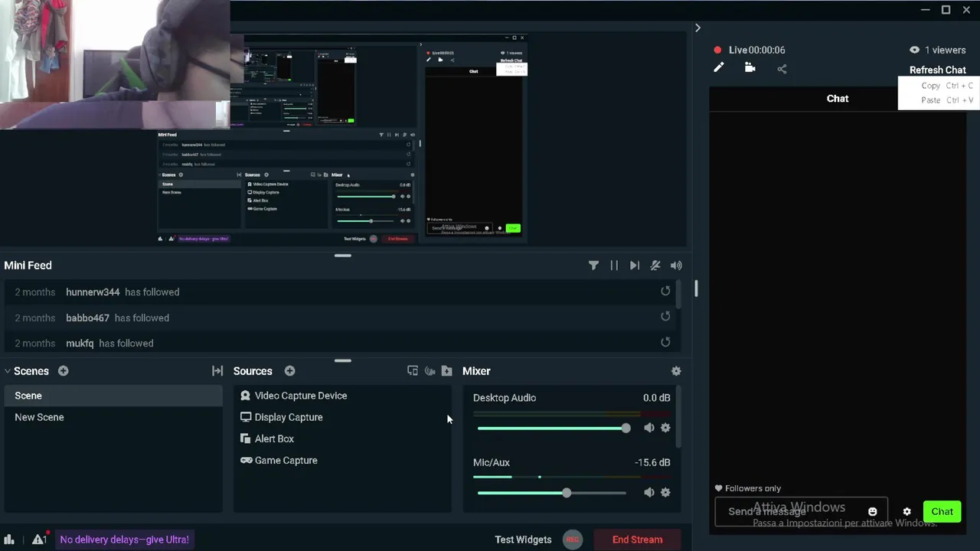Open chat settings gear
Image resolution: width=980 pixels, height=551 pixels.
coord(906,512)
